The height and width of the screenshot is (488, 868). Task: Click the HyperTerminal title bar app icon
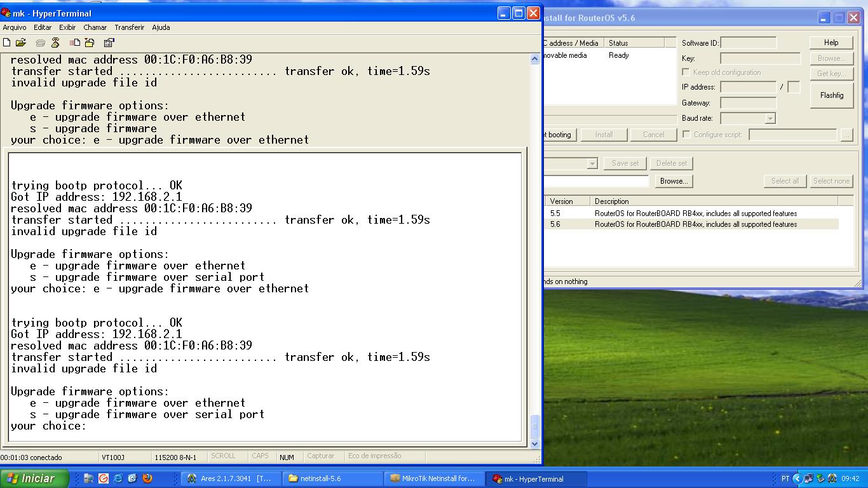coord(6,13)
